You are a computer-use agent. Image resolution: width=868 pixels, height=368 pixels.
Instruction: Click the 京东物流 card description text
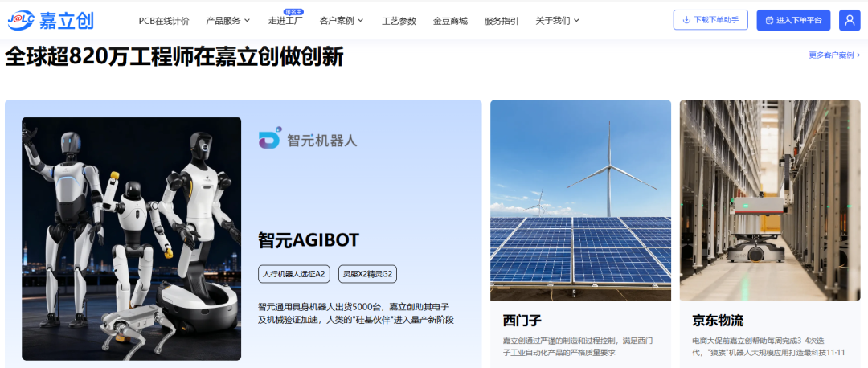click(x=769, y=346)
